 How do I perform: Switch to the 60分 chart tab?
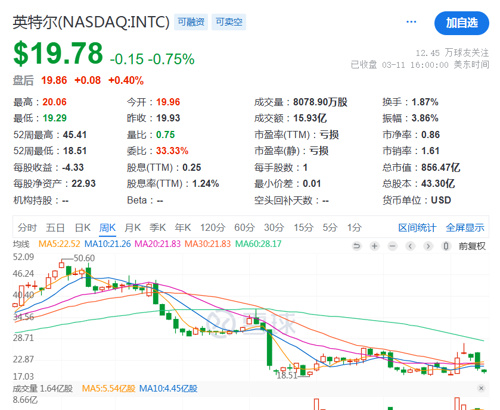(x=244, y=228)
